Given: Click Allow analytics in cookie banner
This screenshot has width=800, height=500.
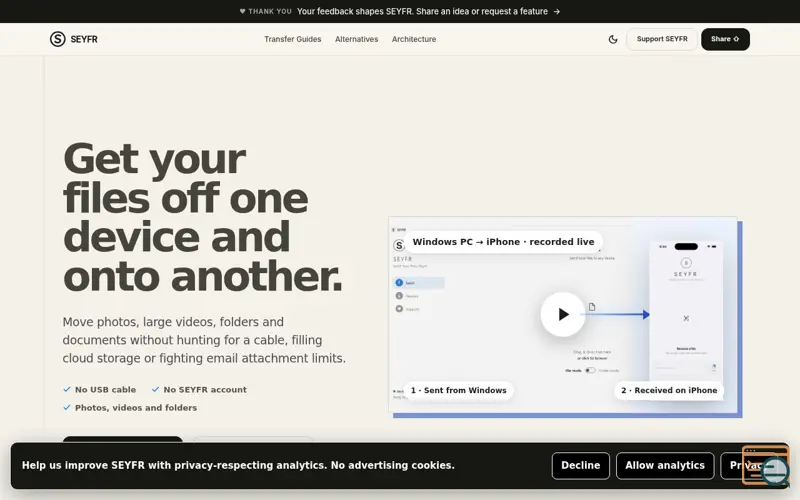Looking at the screenshot, I should 665,465.
